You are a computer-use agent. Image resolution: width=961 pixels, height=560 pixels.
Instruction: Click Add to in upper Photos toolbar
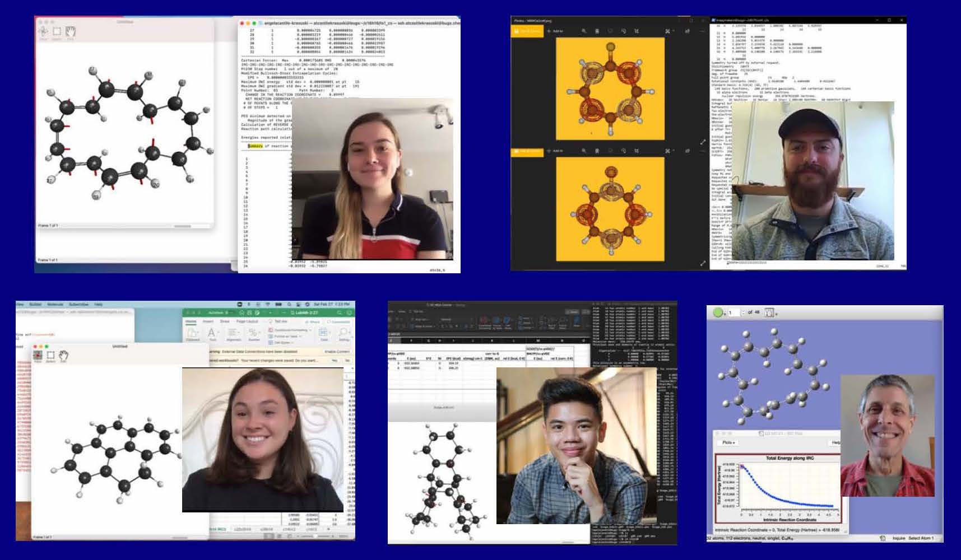pos(556,31)
